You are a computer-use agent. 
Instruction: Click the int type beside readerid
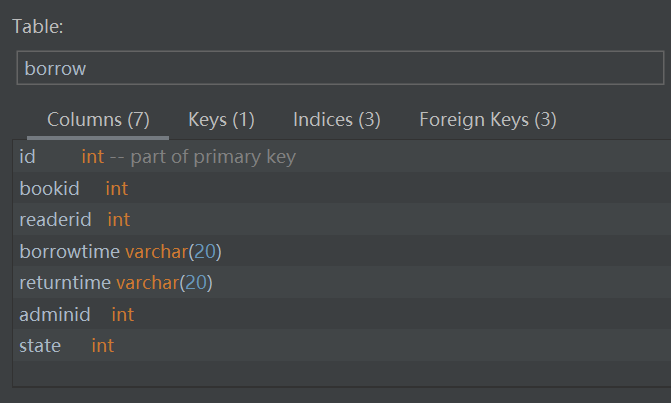119,219
